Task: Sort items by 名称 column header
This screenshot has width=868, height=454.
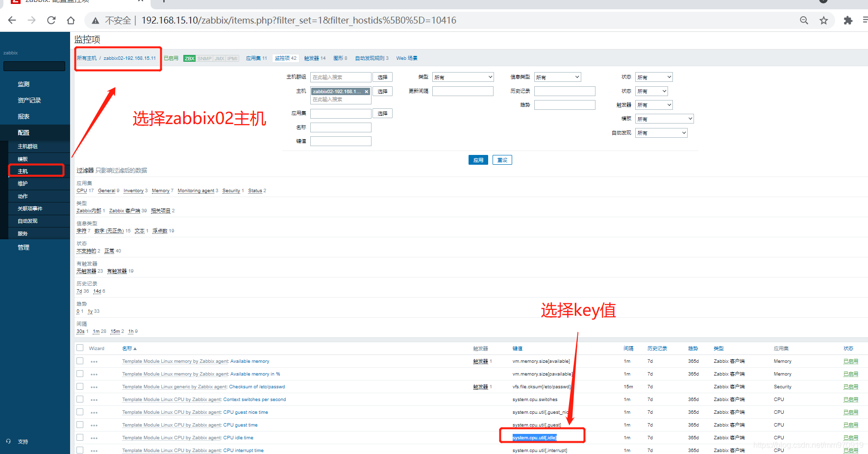Action: coord(129,349)
